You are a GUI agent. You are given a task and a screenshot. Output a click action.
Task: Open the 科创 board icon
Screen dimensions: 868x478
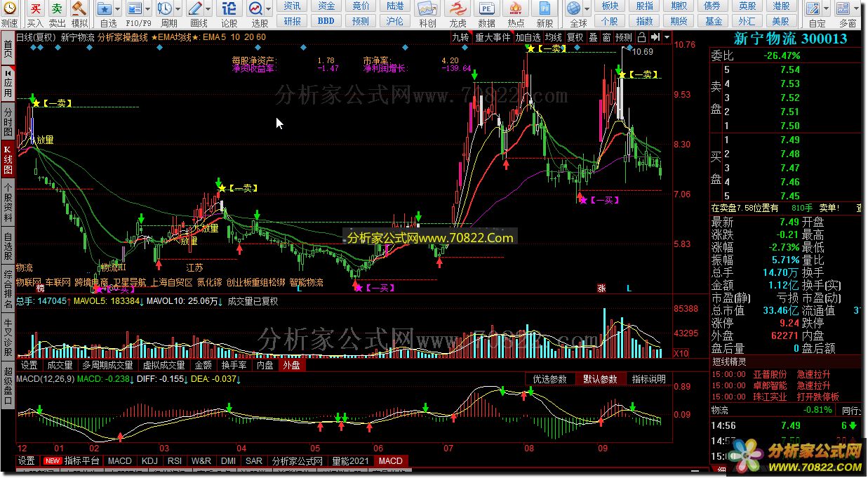pyautogui.click(x=427, y=9)
